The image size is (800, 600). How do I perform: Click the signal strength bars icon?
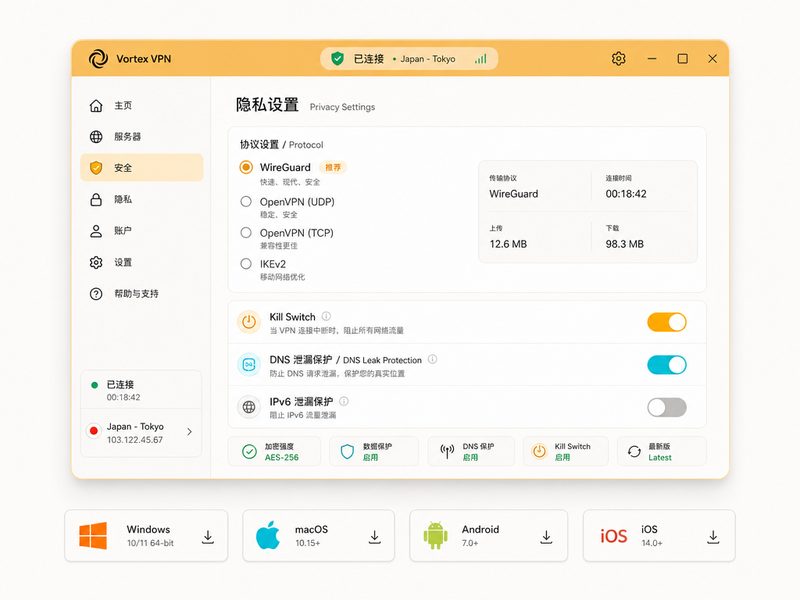tap(481, 59)
